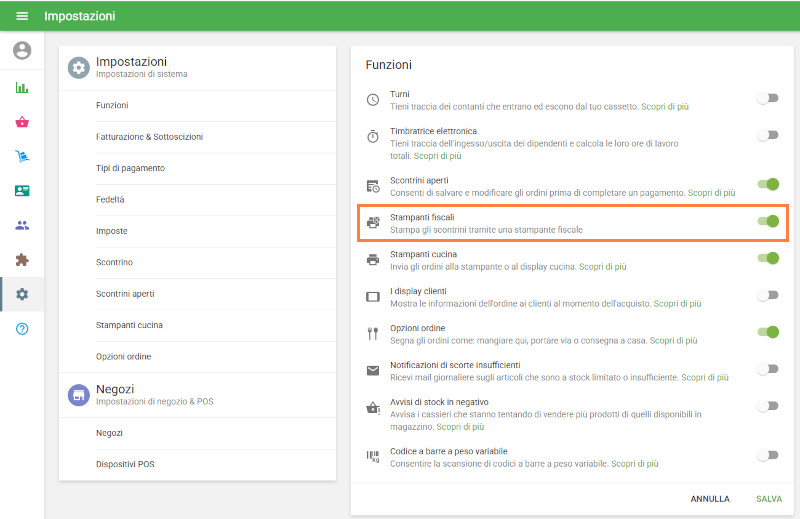Click the user account profile icon
This screenshot has height=519, width=800.
pyautogui.click(x=22, y=51)
